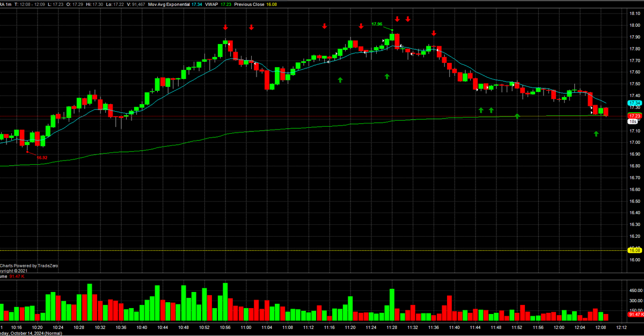Screen dimensions: 644x336
Task: Click the '16.92' session low label
Action: (42, 157)
